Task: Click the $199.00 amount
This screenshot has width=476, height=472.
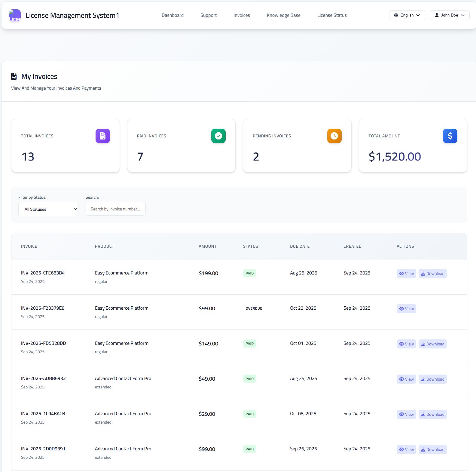Action: point(209,273)
